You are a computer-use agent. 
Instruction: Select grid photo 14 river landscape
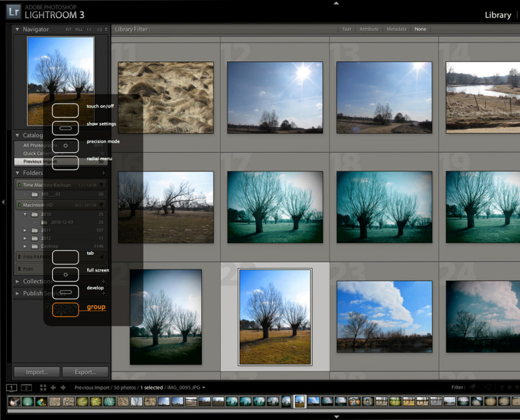coord(483,97)
